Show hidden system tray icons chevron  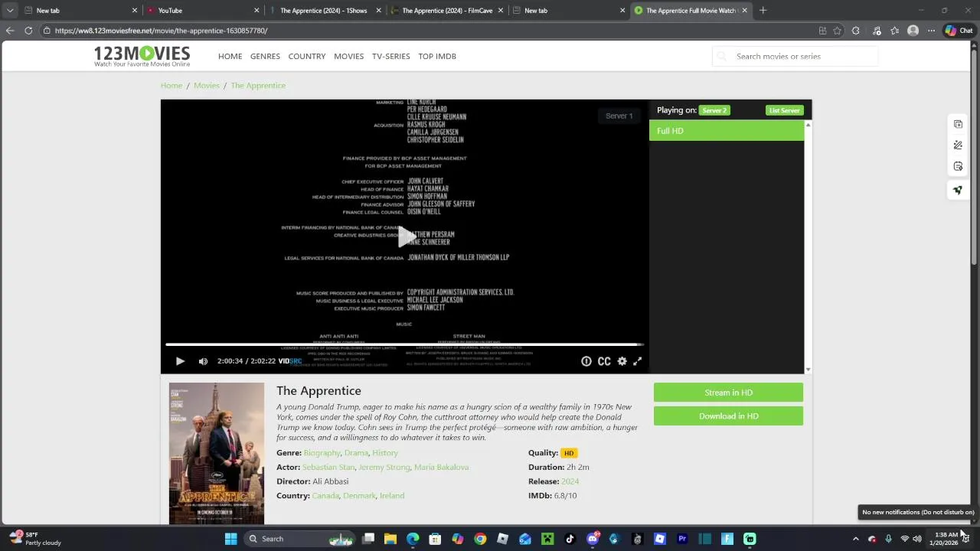(856, 539)
